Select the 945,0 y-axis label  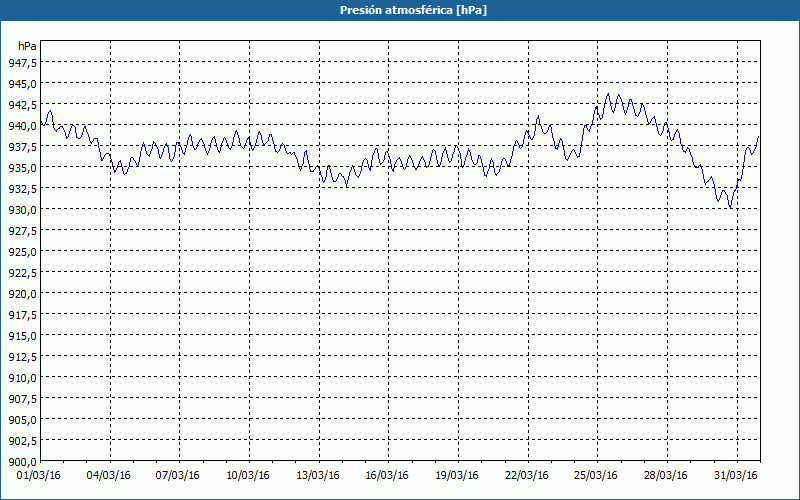22,83
